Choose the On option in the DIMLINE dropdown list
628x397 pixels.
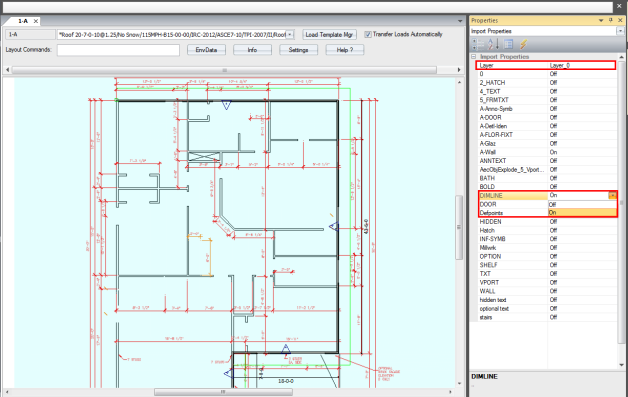pos(582,213)
